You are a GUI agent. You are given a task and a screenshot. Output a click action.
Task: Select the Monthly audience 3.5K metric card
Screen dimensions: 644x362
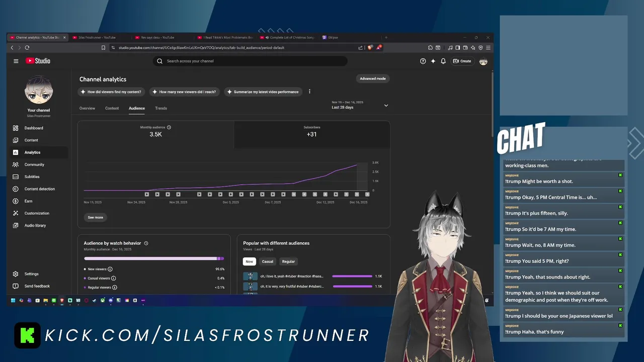[x=156, y=135]
